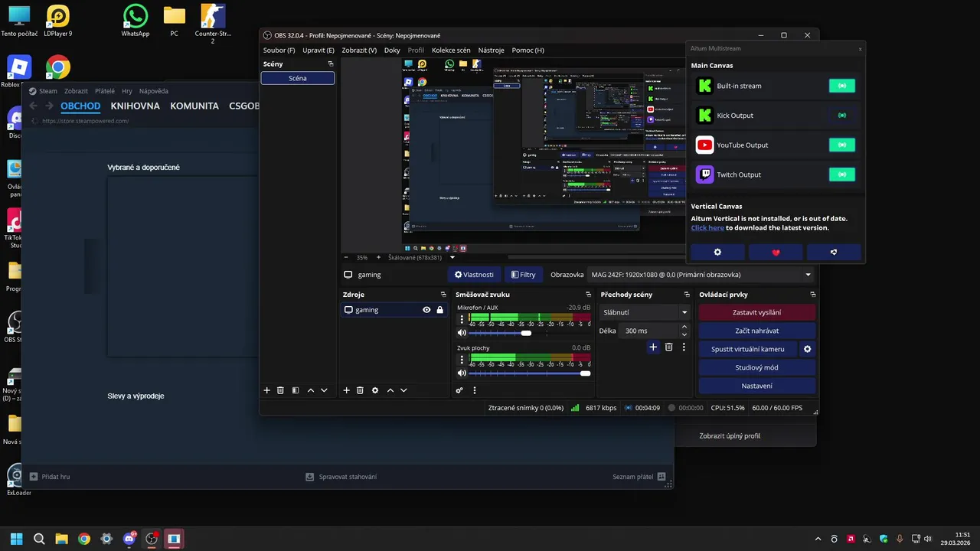Select the Scéna scene item
Viewport: 980px width, 551px height.
[x=298, y=78]
